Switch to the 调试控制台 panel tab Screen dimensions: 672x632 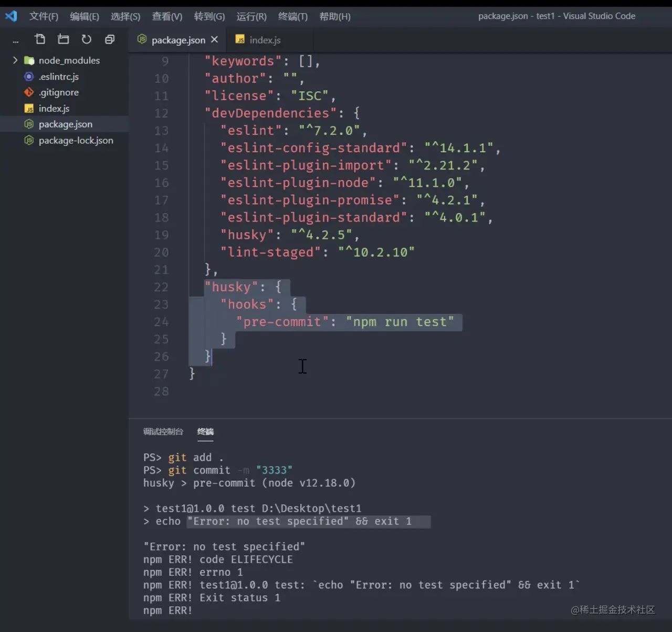pyautogui.click(x=163, y=431)
